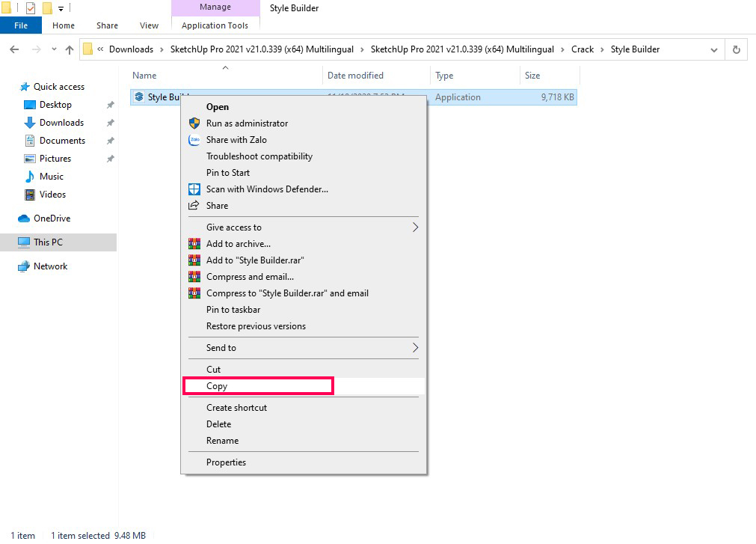756x544 pixels.
Task: Open the File ribbon tab
Action: coord(21,25)
